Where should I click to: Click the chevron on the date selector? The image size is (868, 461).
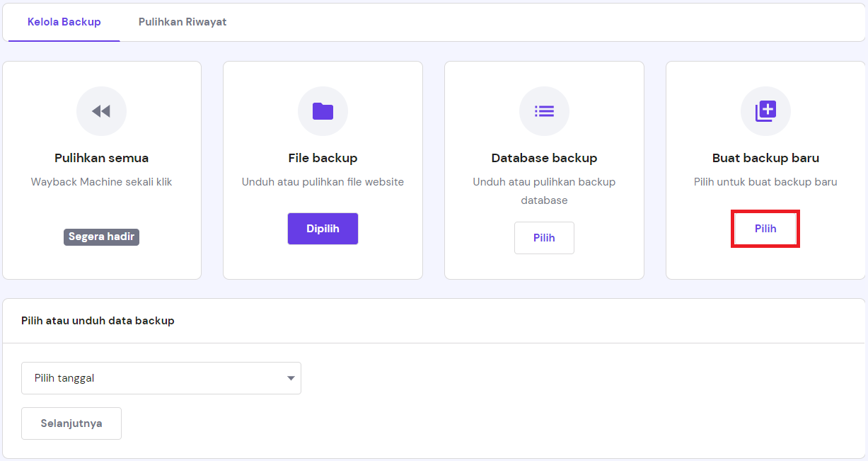[x=290, y=378]
